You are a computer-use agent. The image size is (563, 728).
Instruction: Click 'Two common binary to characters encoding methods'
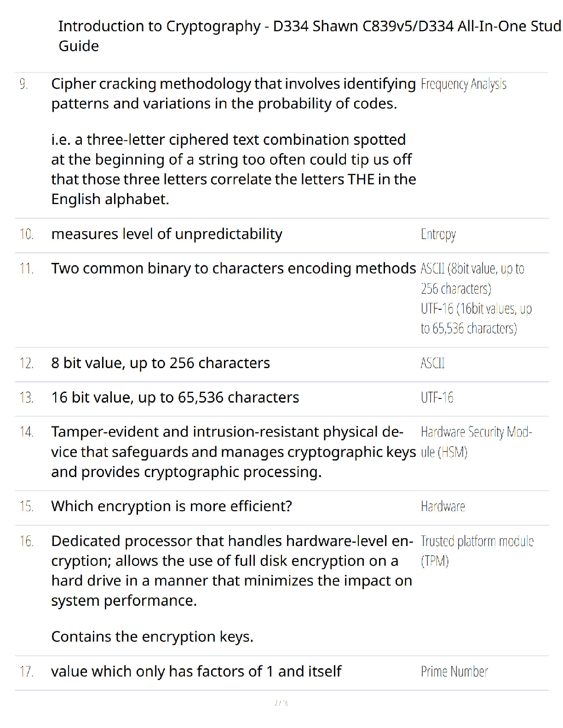coord(234,268)
